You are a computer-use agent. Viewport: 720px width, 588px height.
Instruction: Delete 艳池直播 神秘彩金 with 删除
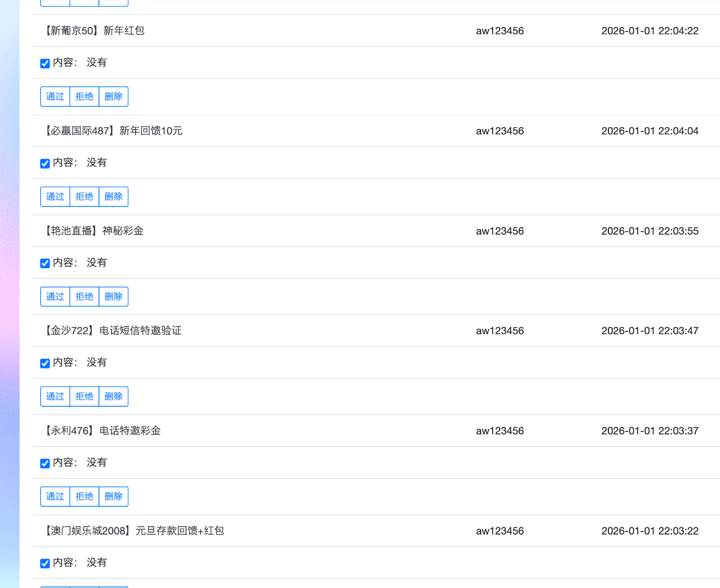coord(113,296)
